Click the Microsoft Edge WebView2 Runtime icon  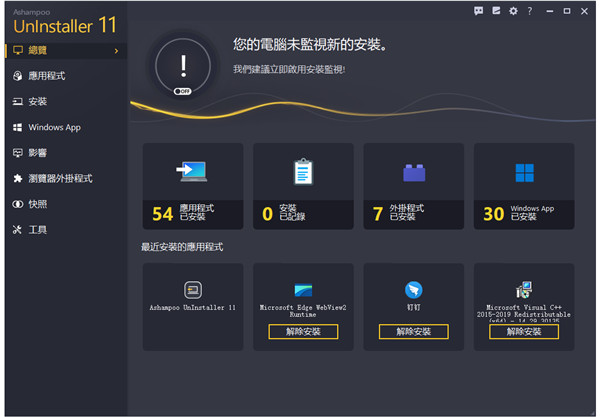(303, 290)
